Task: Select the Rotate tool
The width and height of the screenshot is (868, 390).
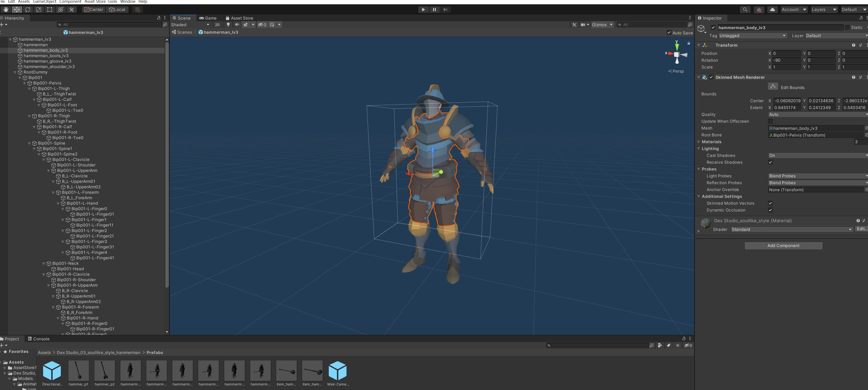Action: (28, 9)
